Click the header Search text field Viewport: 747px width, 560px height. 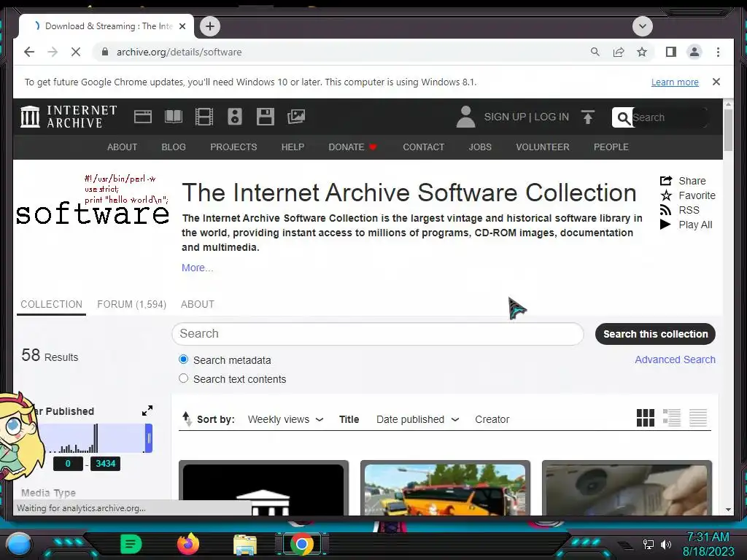(x=669, y=117)
